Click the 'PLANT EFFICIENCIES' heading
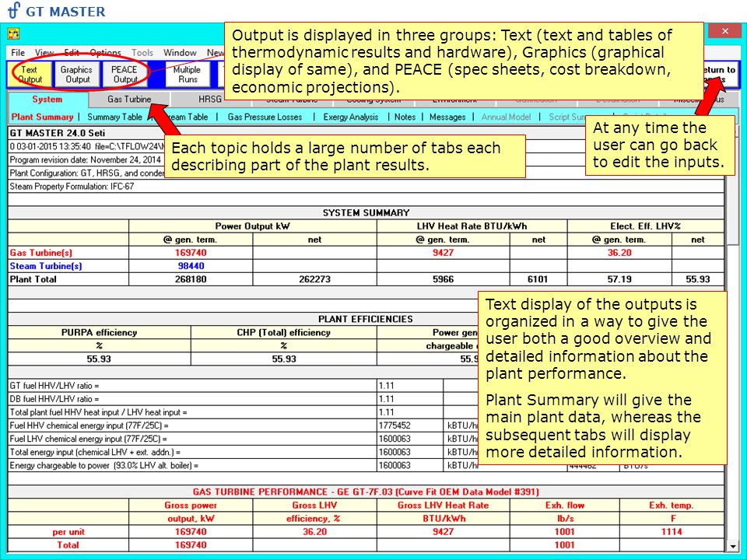This screenshot has width=747, height=560. tap(366, 319)
